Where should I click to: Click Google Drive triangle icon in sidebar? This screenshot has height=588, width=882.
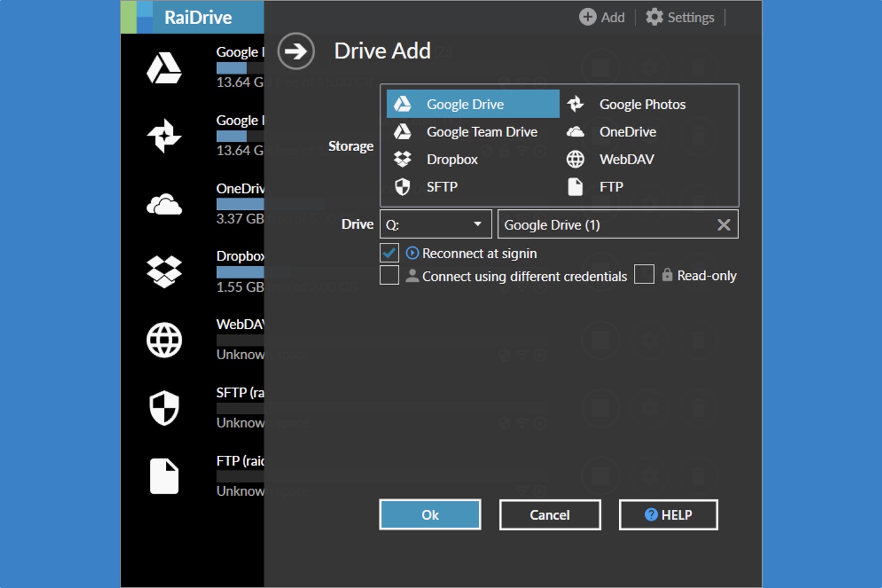pos(164,68)
